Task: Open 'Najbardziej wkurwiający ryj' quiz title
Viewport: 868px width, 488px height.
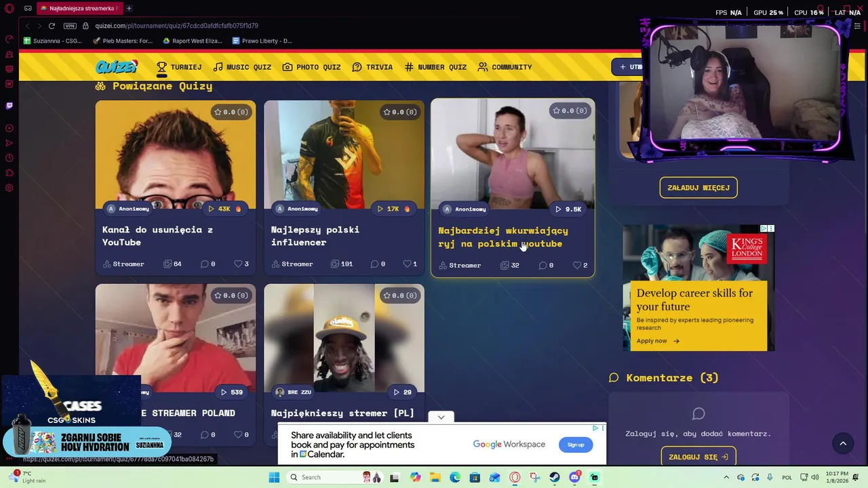Action: [503, 237]
